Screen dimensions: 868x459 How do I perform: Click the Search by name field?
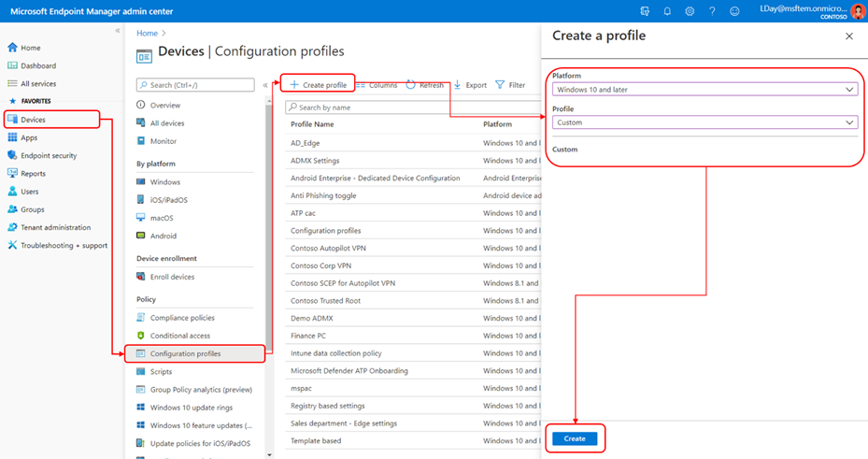[411, 108]
